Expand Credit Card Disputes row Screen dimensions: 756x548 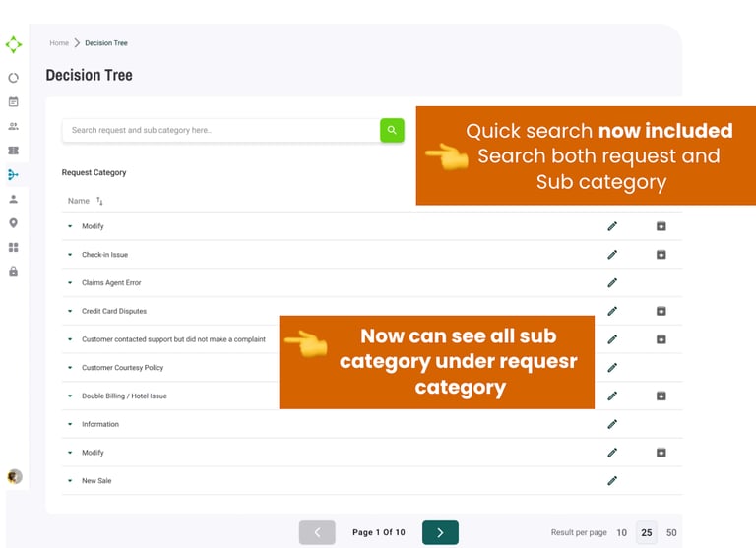[70, 311]
